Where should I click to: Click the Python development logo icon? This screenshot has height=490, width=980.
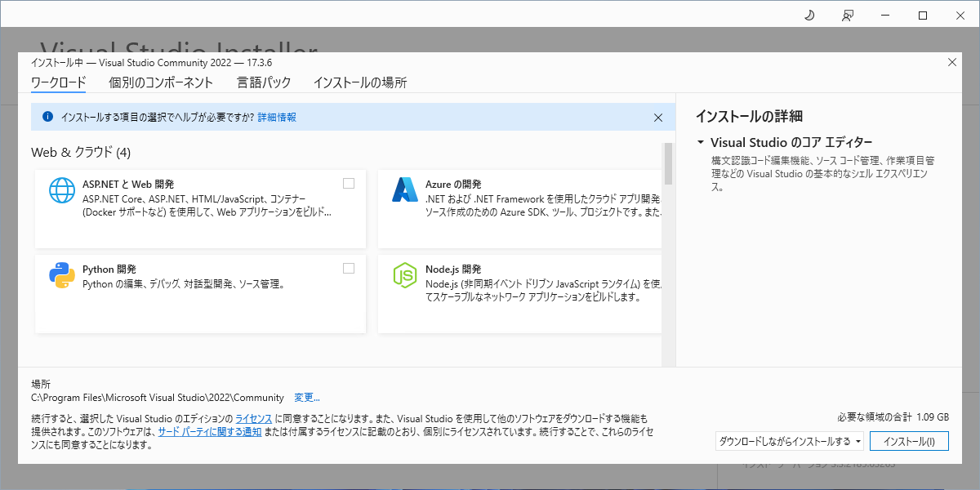[x=62, y=275]
